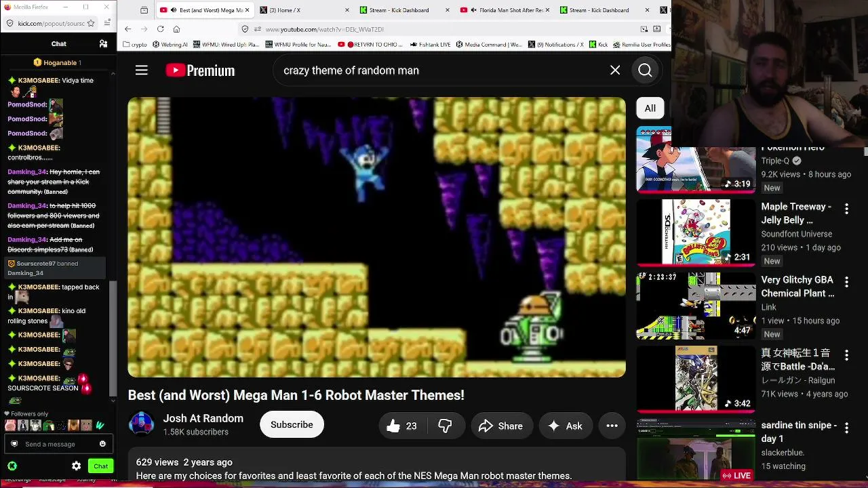
Task: Open chat settings gear
Action: pos(76,466)
